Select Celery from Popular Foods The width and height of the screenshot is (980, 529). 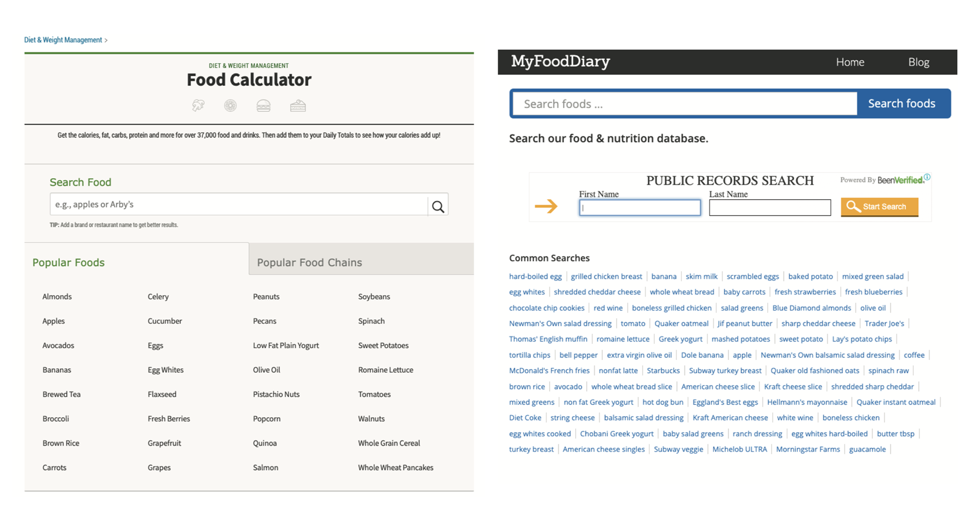point(158,297)
